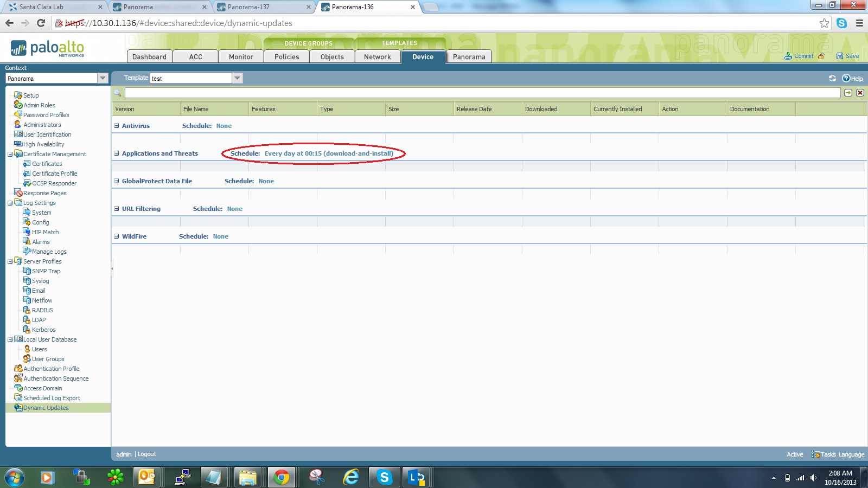Collapse the Server Profiles tree node
Image resolution: width=868 pixels, height=488 pixels.
[10, 262]
